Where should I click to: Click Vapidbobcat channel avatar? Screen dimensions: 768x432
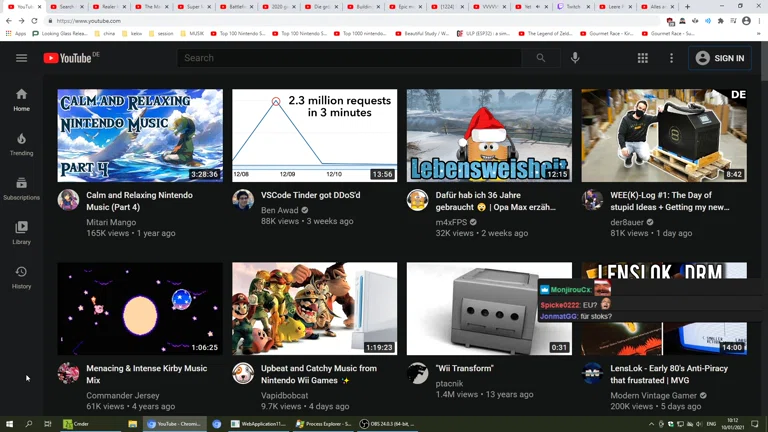(x=243, y=373)
